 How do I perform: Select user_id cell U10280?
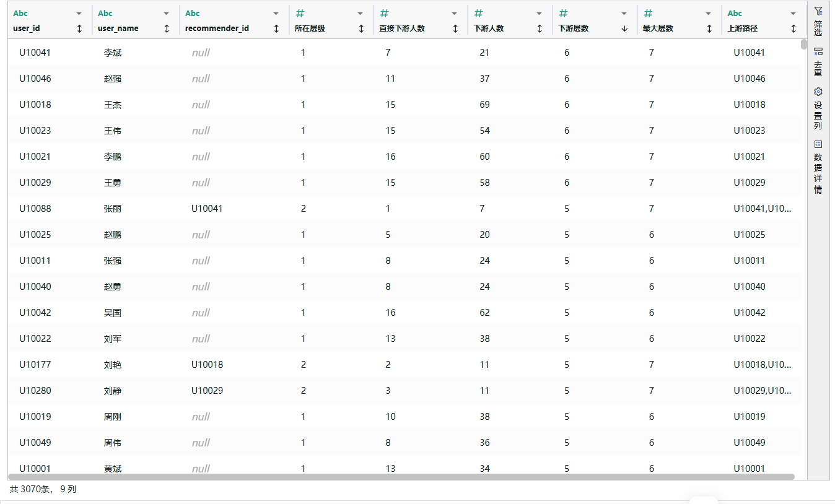35,391
